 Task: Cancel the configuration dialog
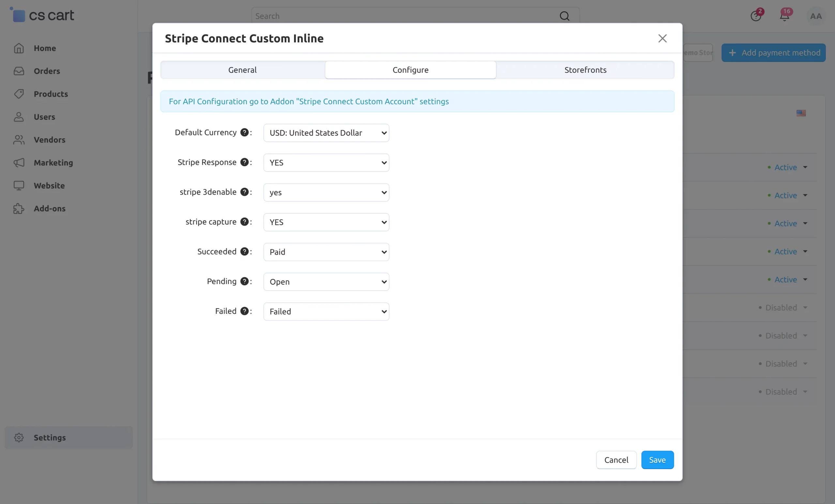[616, 460]
